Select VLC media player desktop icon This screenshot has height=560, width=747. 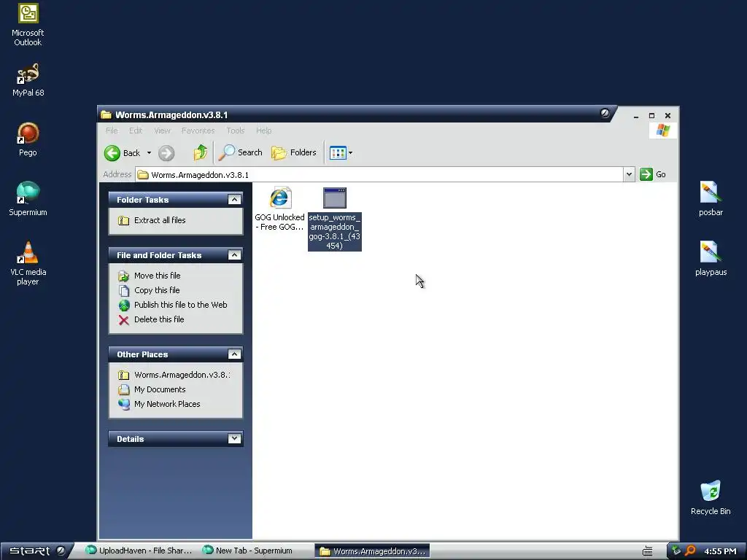click(x=28, y=263)
